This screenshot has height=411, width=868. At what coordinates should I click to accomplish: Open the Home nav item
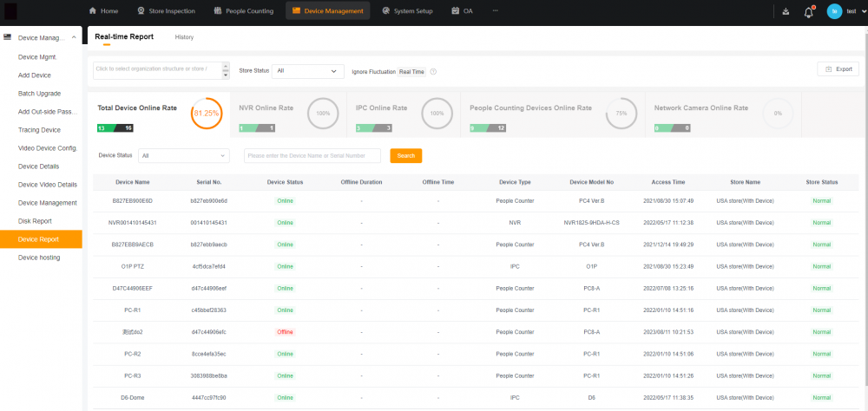pyautogui.click(x=103, y=11)
